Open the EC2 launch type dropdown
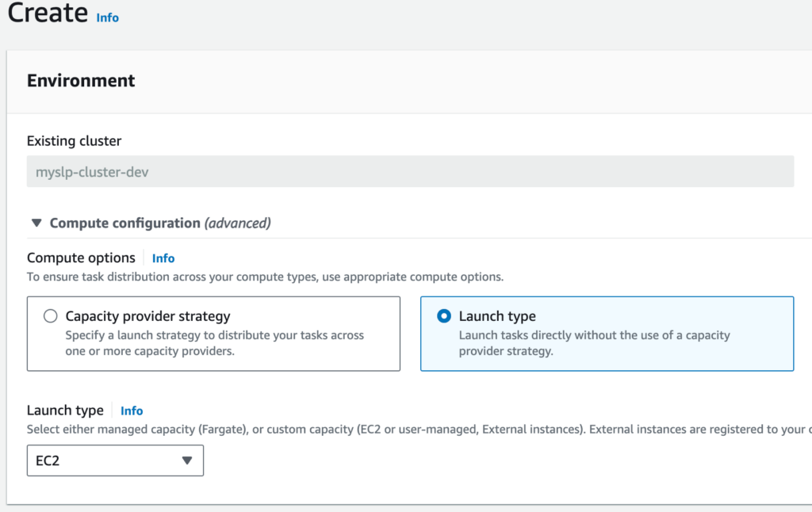 click(x=115, y=460)
